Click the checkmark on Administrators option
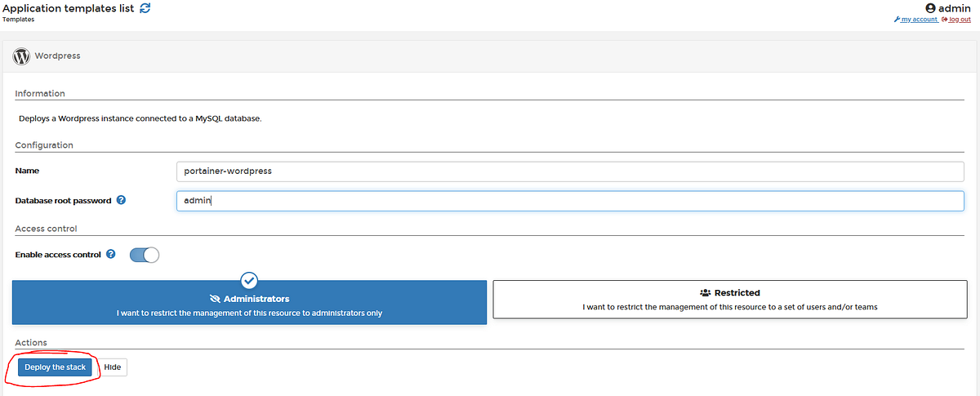The image size is (980, 396). point(250,280)
